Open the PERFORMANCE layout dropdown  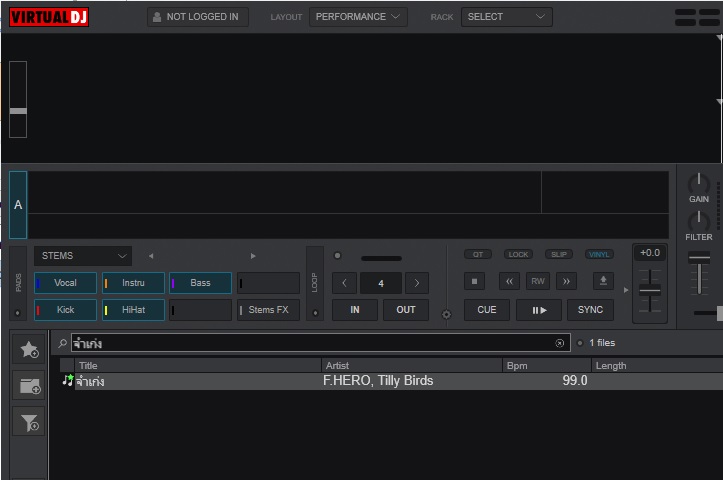pos(358,17)
